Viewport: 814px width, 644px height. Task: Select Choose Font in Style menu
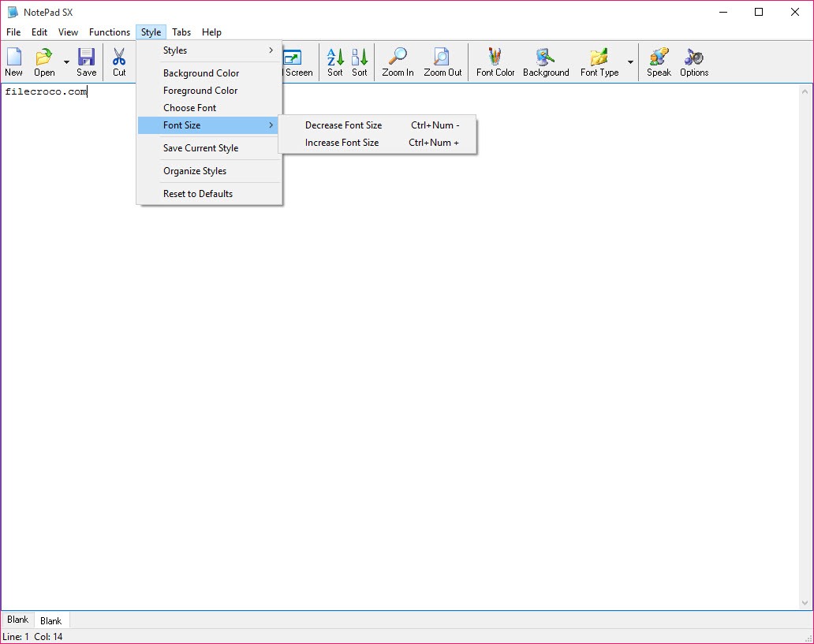tap(189, 108)
